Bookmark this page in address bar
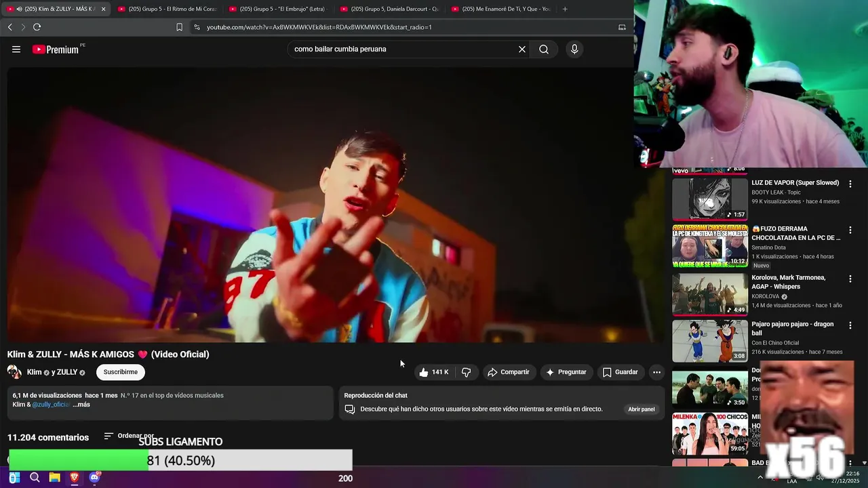Viewport: 868px width, 488px height. pyautogui.click(x=179, y=27)
